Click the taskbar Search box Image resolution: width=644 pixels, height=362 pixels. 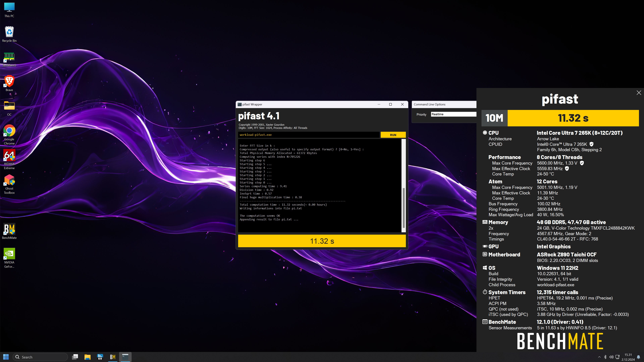click(x=40, y=357)
